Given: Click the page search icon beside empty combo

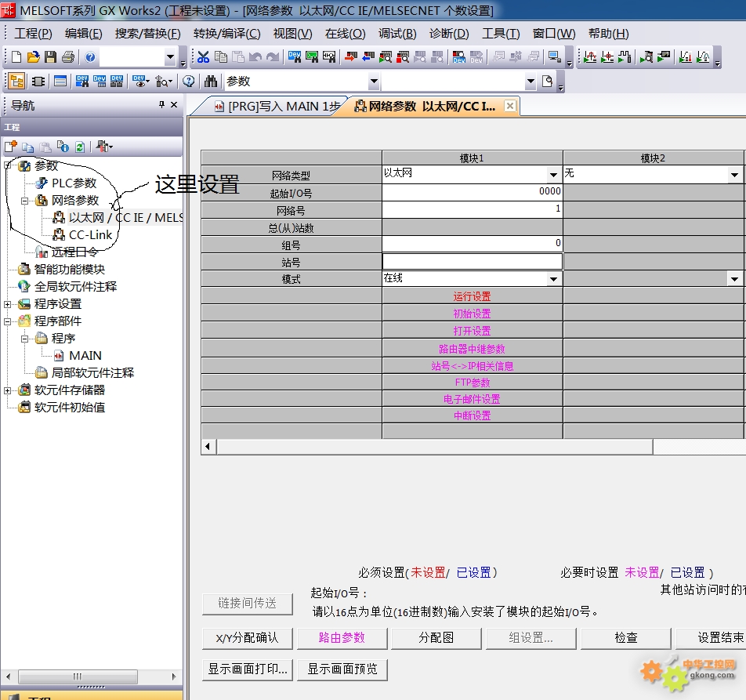Looking at the screenshot, I should (548, 82).
